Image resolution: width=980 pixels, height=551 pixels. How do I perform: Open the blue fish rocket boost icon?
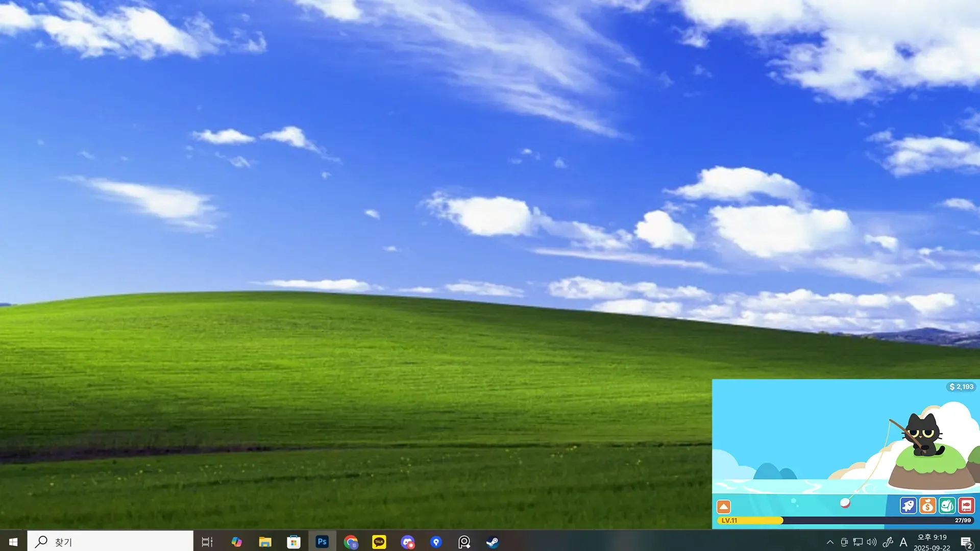[908, 506]
